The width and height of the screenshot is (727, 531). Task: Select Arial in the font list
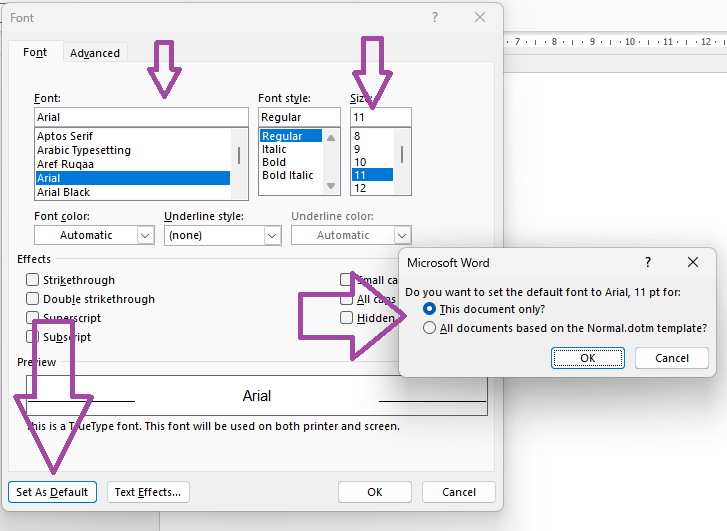(133, 178)
